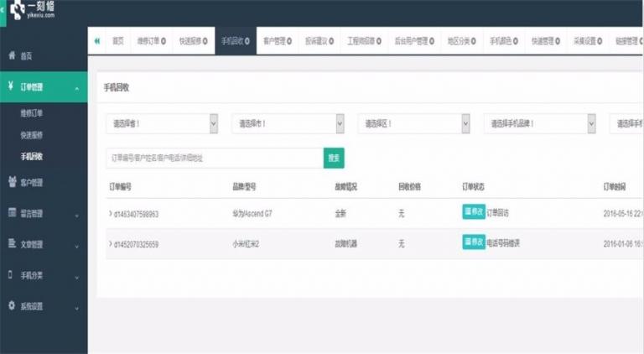Image resolution: width=644 pixels, height=354 pixels.
Task: Click the order search input field
Action: click(x=214, y=157)
